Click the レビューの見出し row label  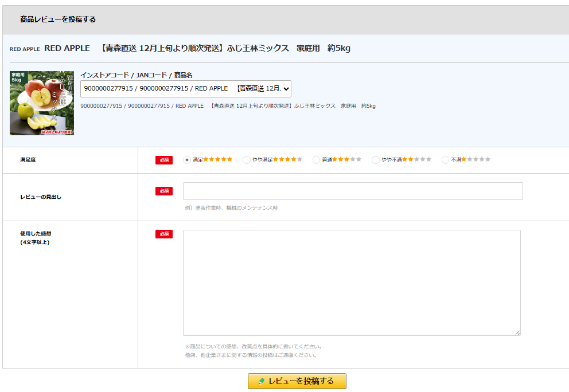click(x=41, y=197)
